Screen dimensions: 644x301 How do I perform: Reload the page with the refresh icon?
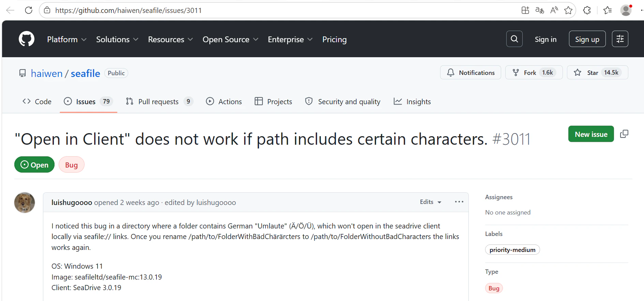click(x=29, y=10)
